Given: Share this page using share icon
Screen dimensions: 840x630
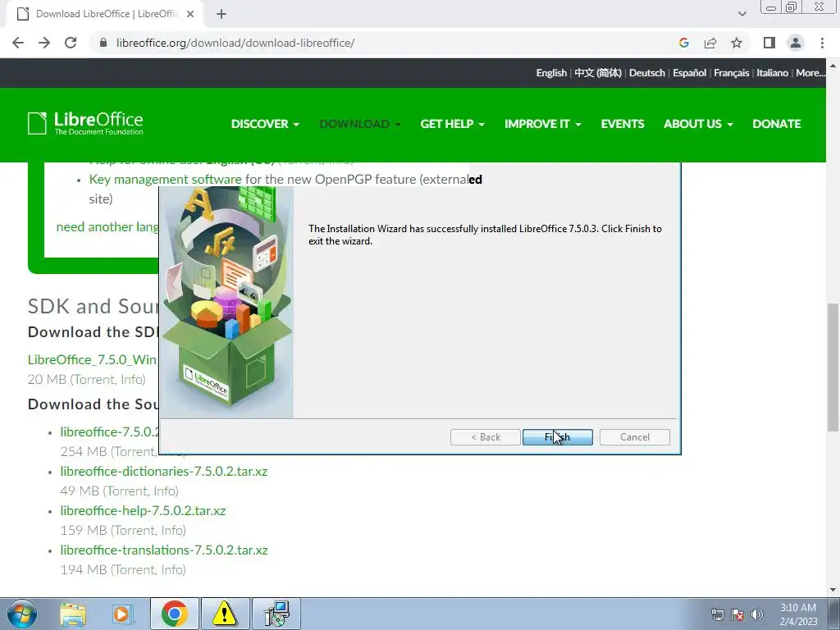Looking at the screenshot, I should pyautogui.click(x=710, y=43).
